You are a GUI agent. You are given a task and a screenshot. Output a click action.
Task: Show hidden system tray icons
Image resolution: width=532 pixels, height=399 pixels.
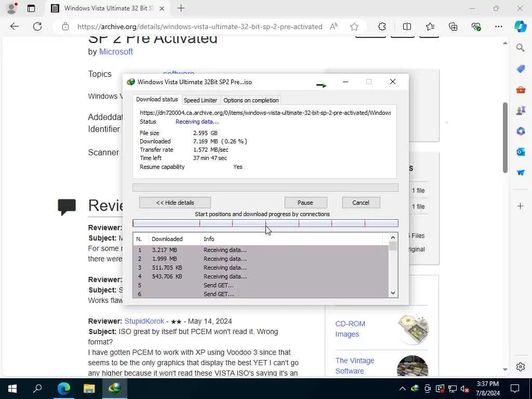tap(403, 389)
